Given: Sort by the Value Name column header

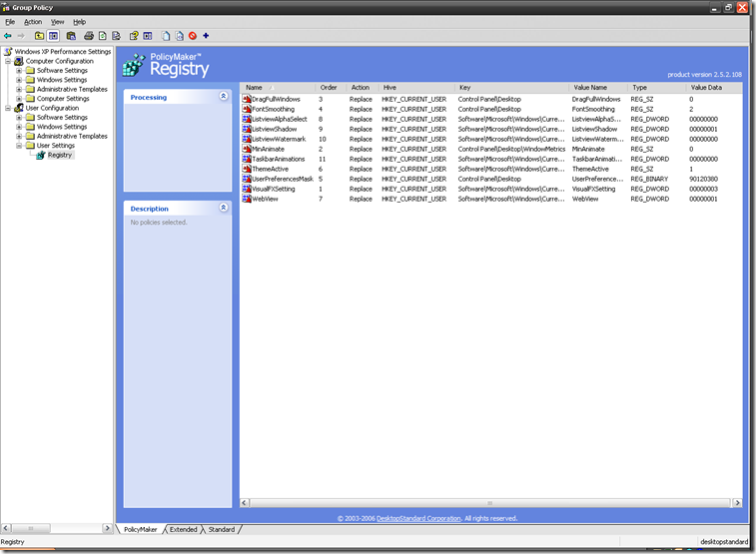Looking at the screenshot, I should click(x=598, y=88).
